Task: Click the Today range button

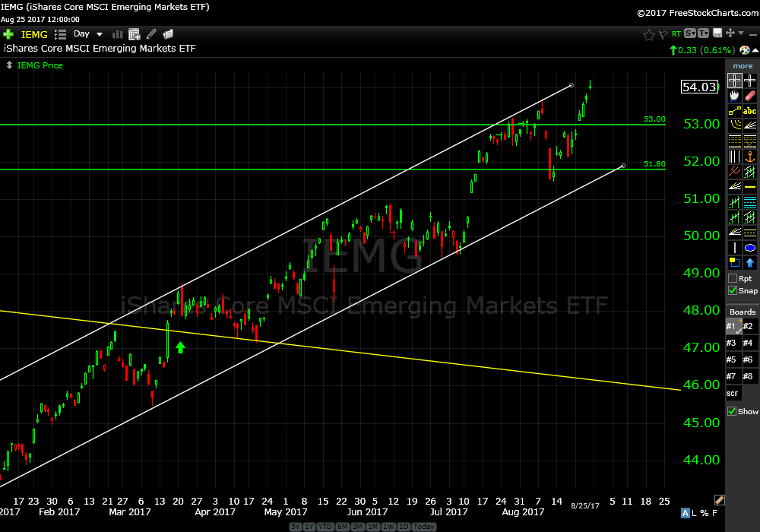Action: 425,527
